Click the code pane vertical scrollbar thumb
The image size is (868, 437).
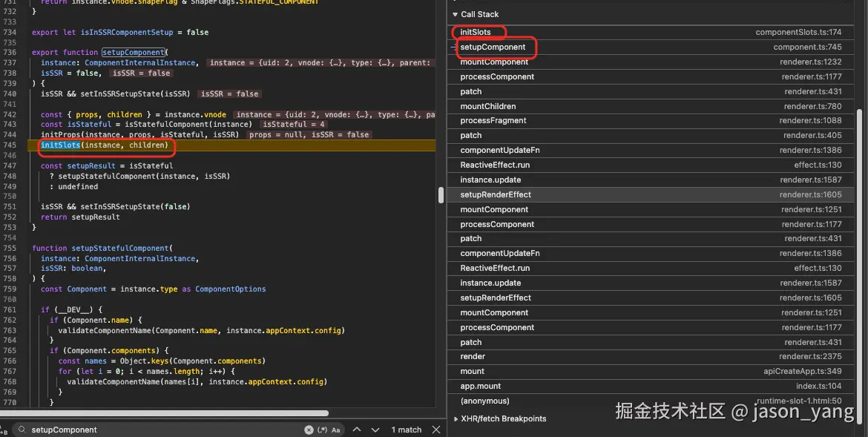tap(441, 195)
